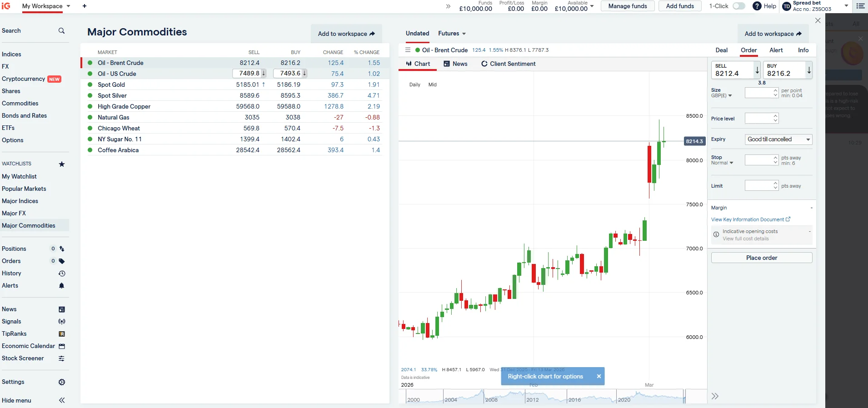Open Signals broadcast icon
This screenshot has width=868, height=408.
62,322
